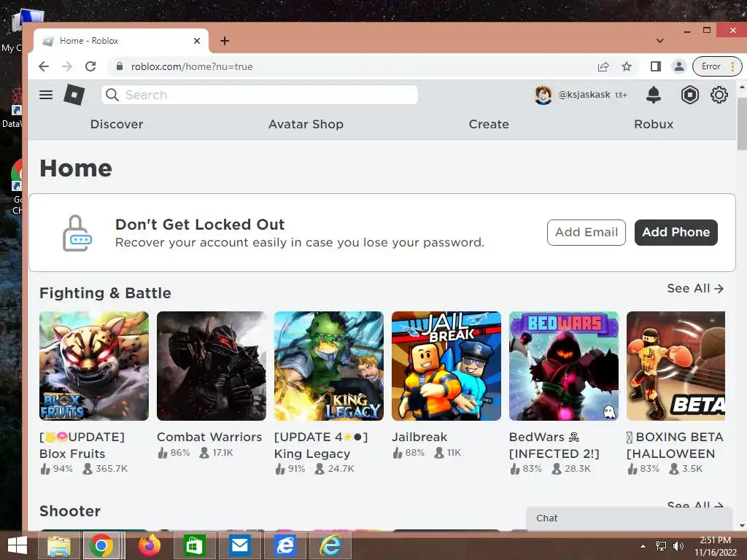Expand the Chat panel
747x560 pixels.
pyautogui.click(x=629, y=518)
